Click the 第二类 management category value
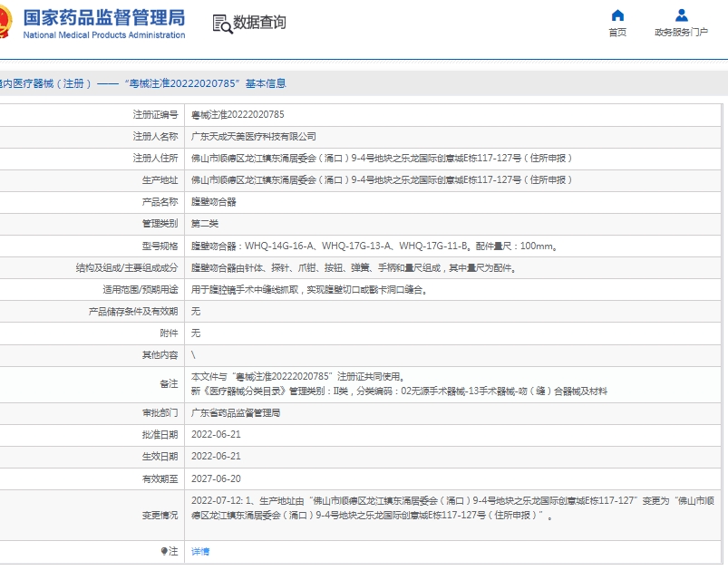The height and width of the screenshot is (570, 728). click(205, 224)
